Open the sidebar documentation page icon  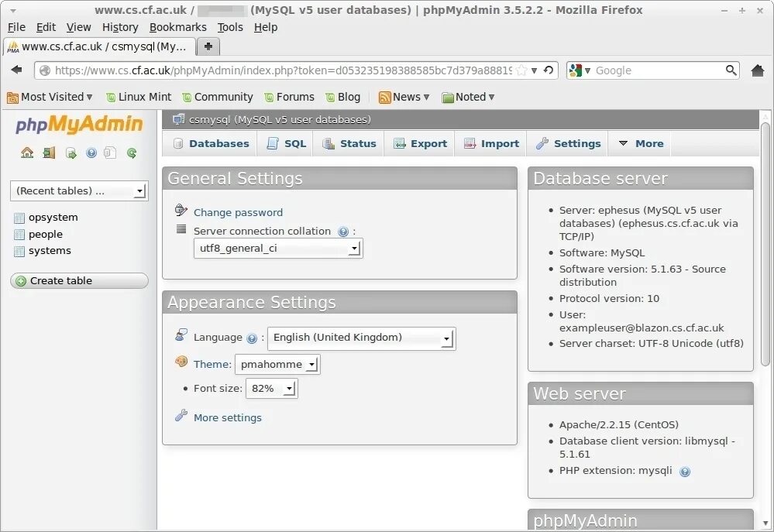pos(110,153)
